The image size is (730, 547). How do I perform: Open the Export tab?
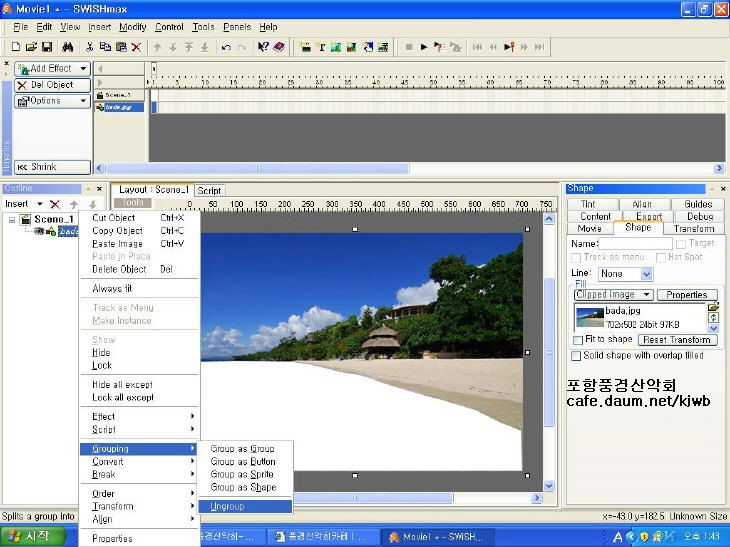pyautogui.click(x=649, y=216)
